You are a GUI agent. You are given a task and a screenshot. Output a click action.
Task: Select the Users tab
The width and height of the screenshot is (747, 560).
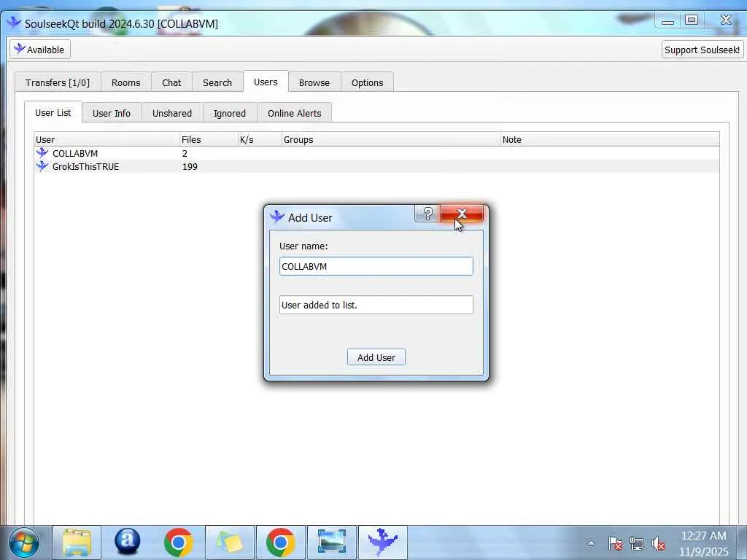[266, 82]
